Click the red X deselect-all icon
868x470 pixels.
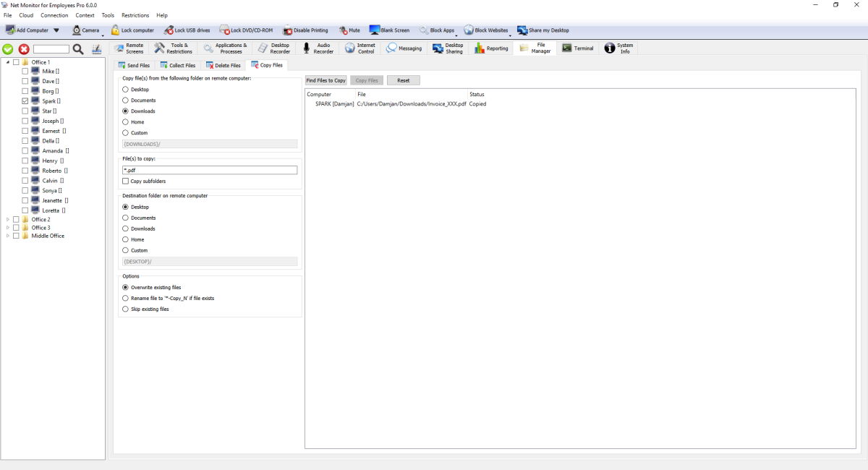point(24,49)
